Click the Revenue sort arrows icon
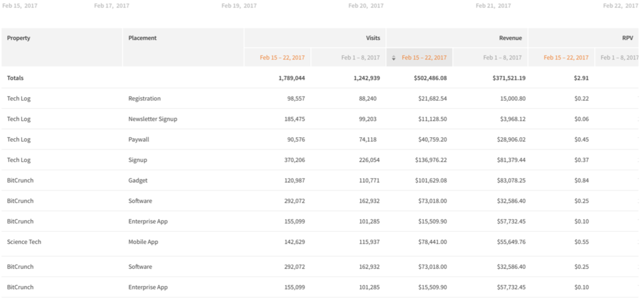 click(x=393, y=58)
